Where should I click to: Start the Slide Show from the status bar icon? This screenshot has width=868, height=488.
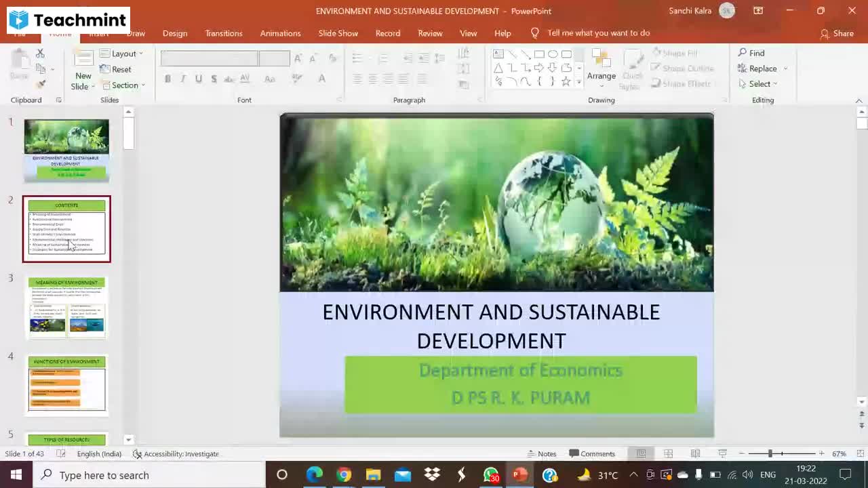click(722, 453)
